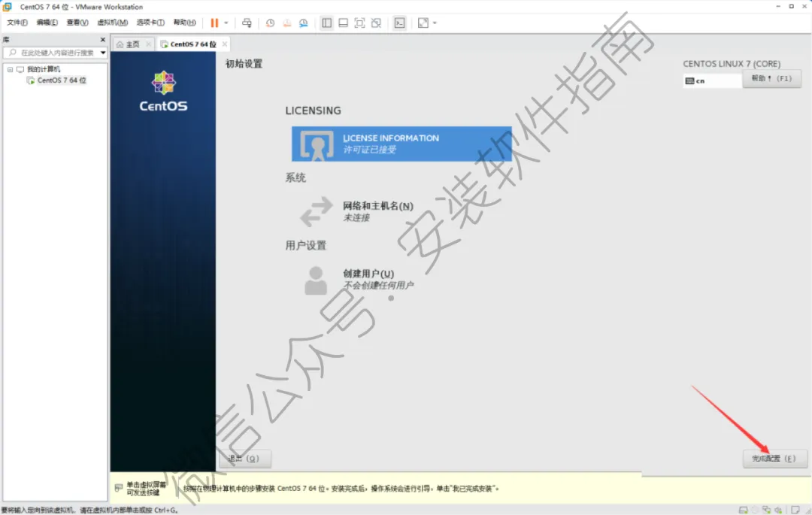Image resolution: width=812 pixels, height=515 pixels.
Task: Open the 查看(V) menu
Action: [x=77, y=23]
